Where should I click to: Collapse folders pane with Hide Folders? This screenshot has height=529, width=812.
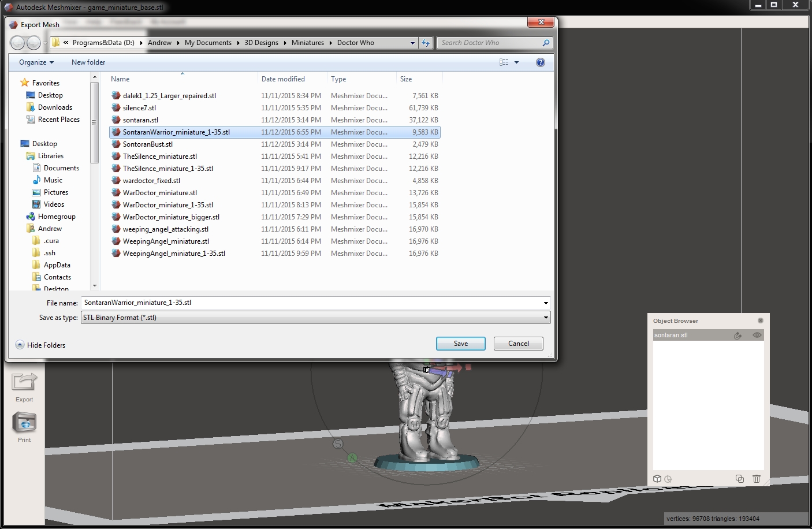[x=40, y=345]
